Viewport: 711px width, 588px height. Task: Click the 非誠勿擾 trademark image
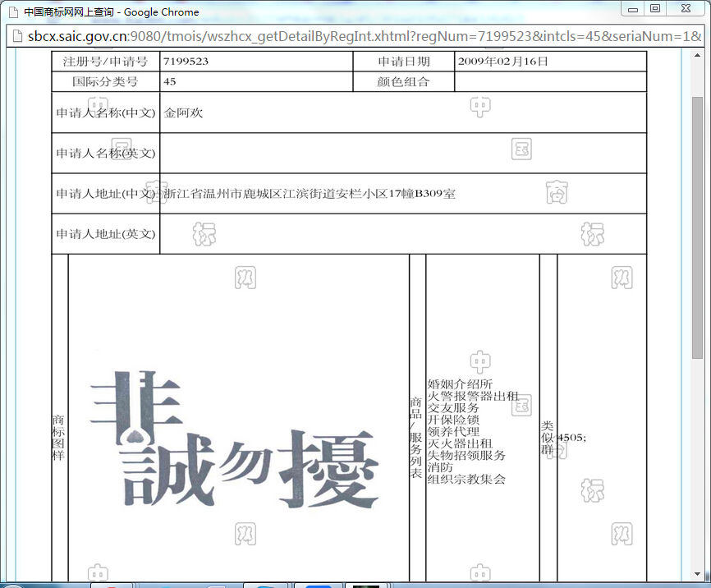coord(234,438)
